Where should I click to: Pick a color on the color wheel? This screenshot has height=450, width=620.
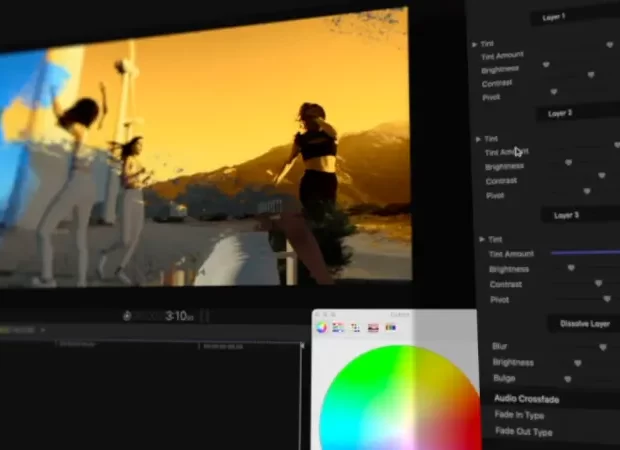click(x=399, y=397)
